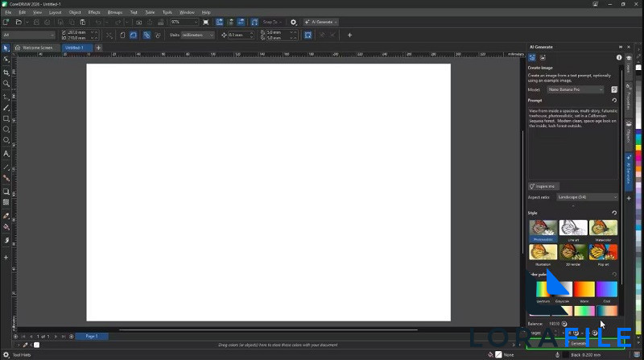Image resolution: width=644 pixels, height=360 pixels.
Task: Toggle landscape page orientation
Action: (x=133, y=35)
